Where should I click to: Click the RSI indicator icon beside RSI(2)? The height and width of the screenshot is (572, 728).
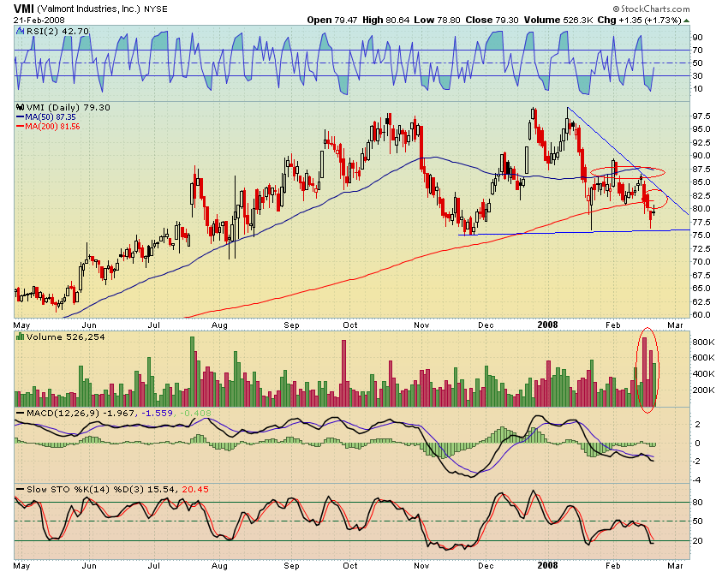click(20, 31)
